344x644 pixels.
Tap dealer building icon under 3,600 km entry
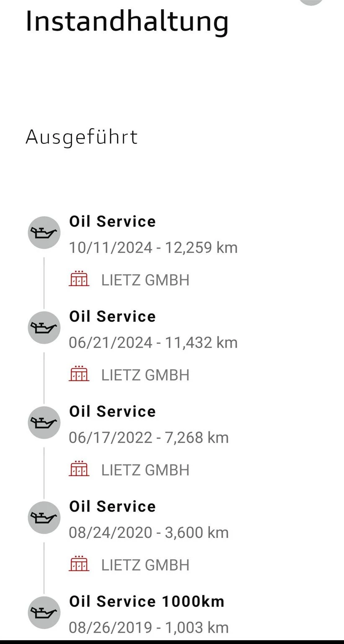[x=79, y=564]
